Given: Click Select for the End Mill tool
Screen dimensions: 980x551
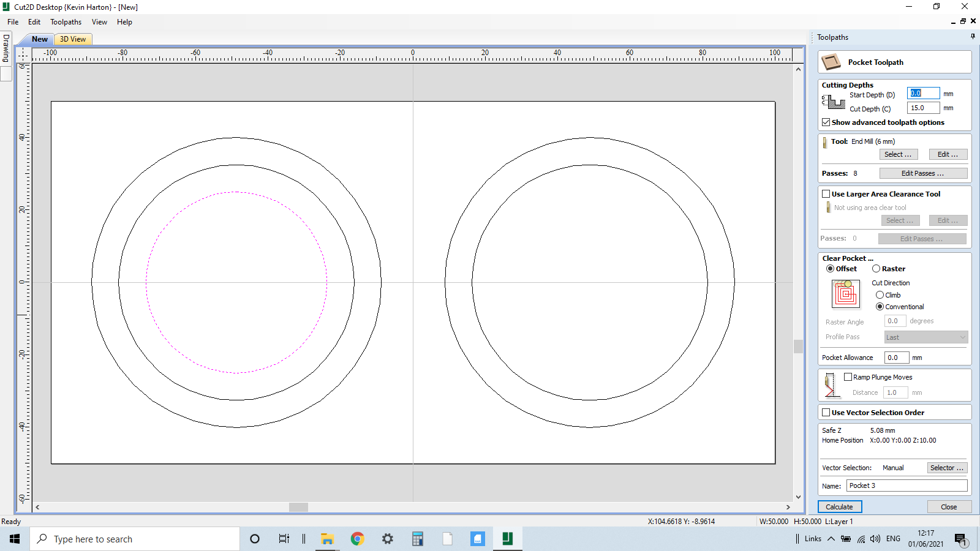Looking at the screenshot, I should [899, 154].
